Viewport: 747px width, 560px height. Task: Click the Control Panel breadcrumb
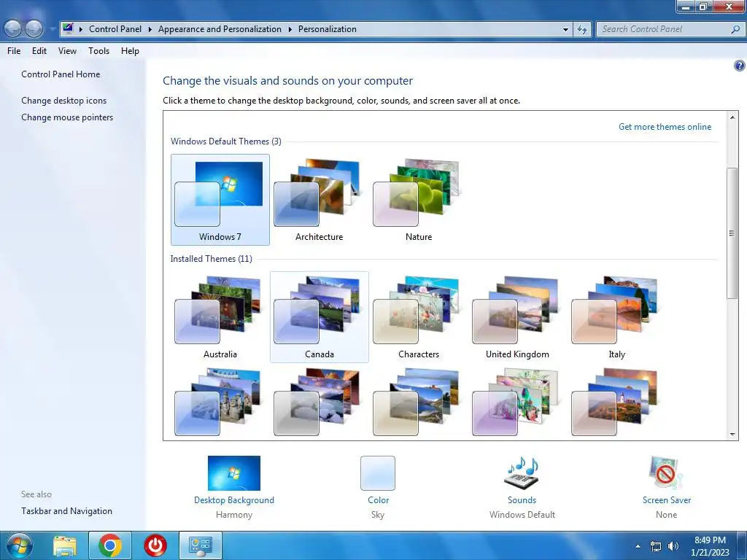(115, 29)
